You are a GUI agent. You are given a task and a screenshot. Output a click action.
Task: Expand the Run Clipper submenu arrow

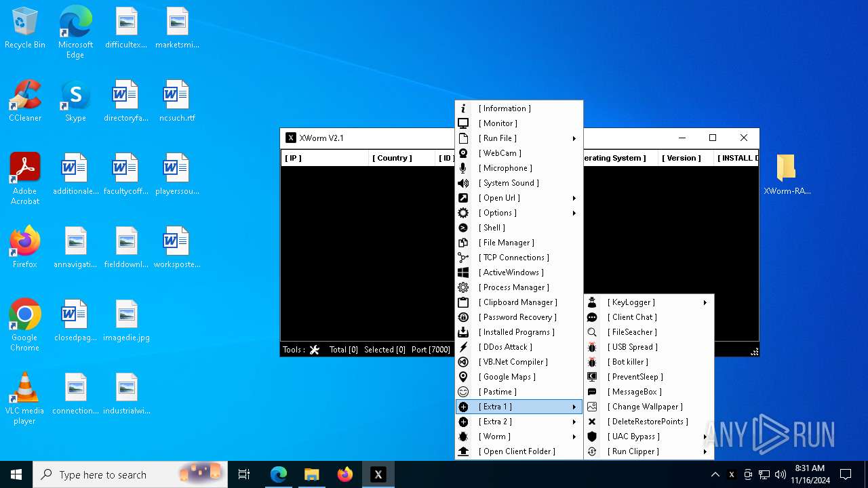tap(705, 451)
